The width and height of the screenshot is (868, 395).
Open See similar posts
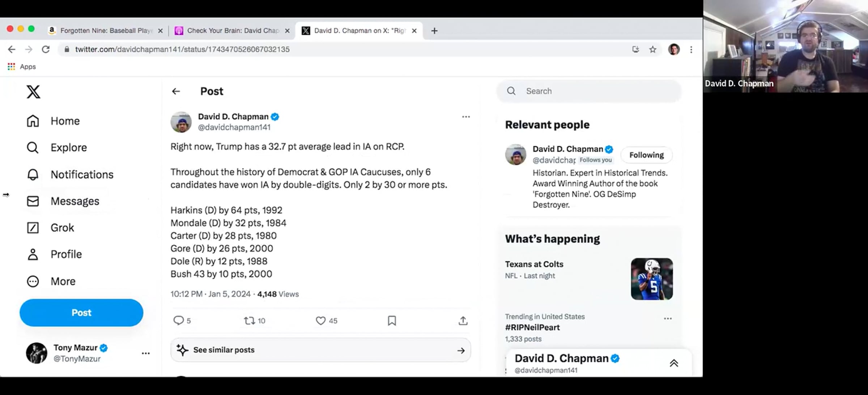coord(320,350)
